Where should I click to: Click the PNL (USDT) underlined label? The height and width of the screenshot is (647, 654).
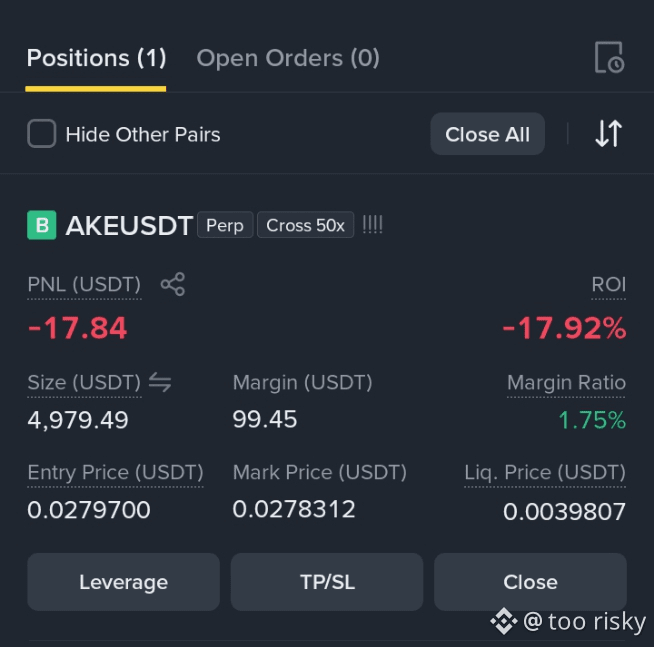coord(84,286)
